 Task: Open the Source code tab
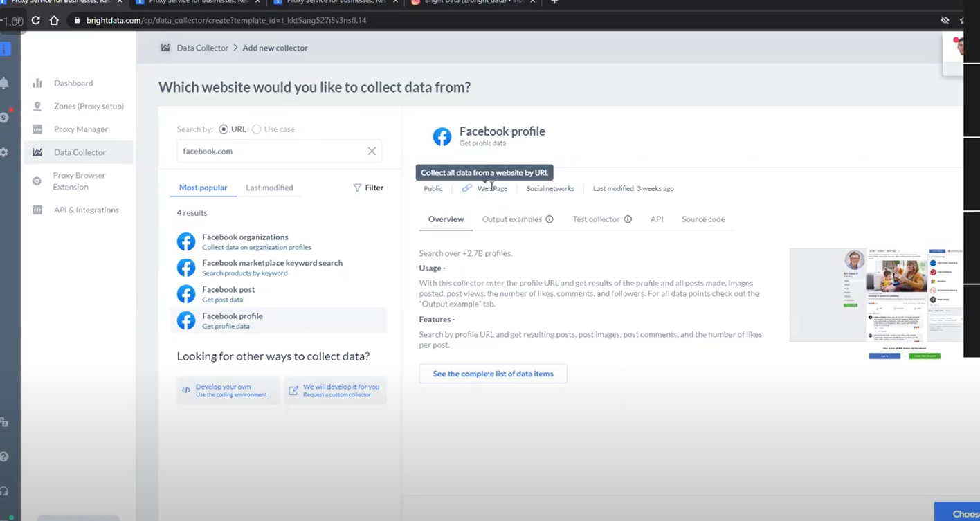point(703,219)
